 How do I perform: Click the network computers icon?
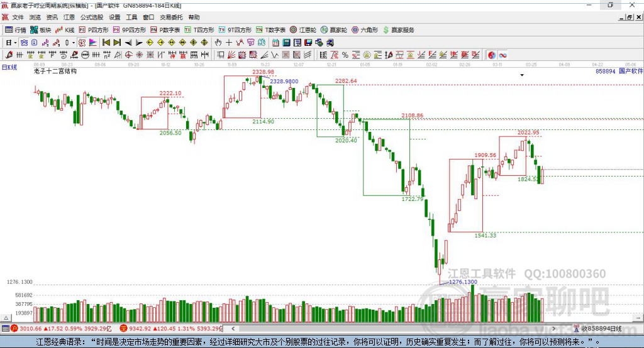(x=319, y=43)
